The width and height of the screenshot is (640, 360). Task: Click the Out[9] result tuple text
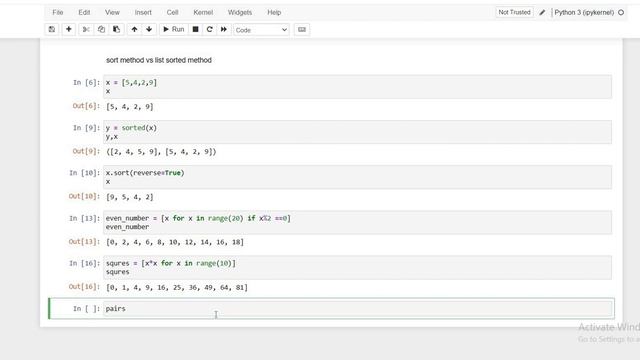click(x=161, y=152)
